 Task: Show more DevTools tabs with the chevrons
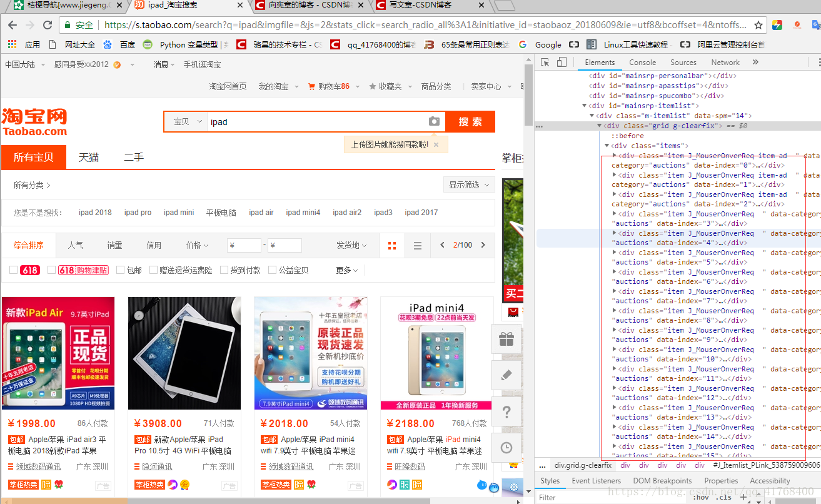click(755, 63)
